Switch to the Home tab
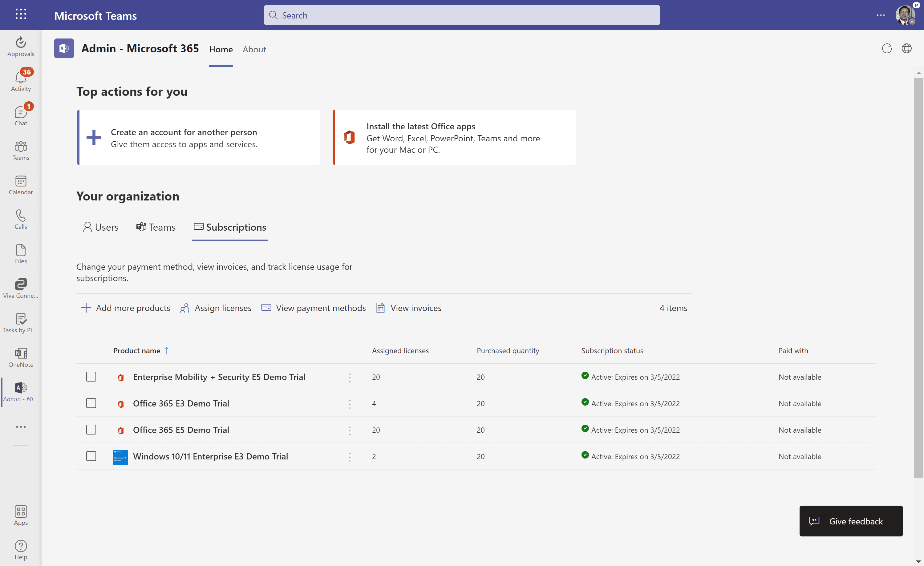The width and height of the screenshot is (924, 566). 221,49
